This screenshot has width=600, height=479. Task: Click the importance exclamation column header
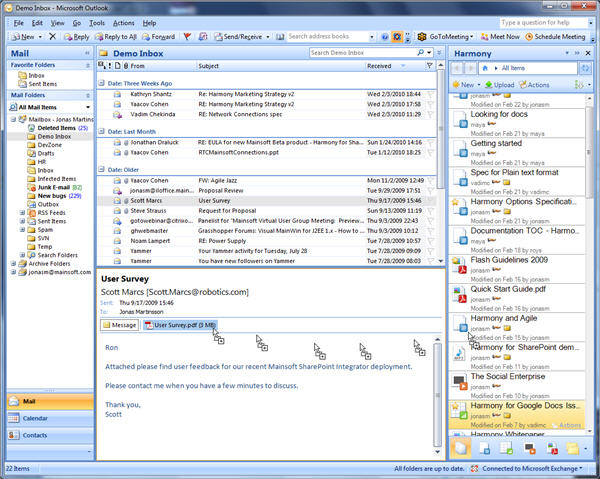[x=110, y=66]
